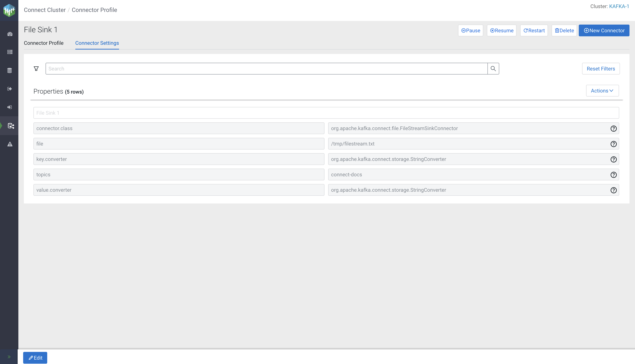The image size is (635, 364).
Task: Click the brokers list sidebar icon
Action: [x=10, y=52]
